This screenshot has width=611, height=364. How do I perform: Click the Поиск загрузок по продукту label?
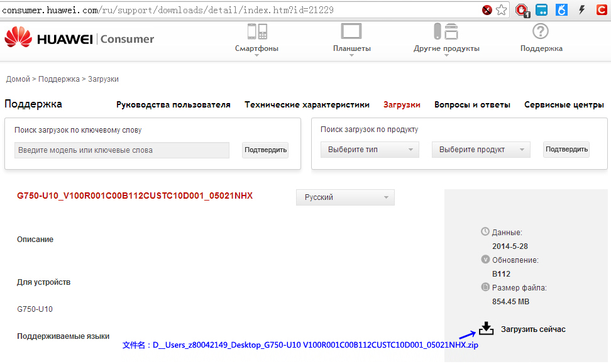(x=370, y=130)
